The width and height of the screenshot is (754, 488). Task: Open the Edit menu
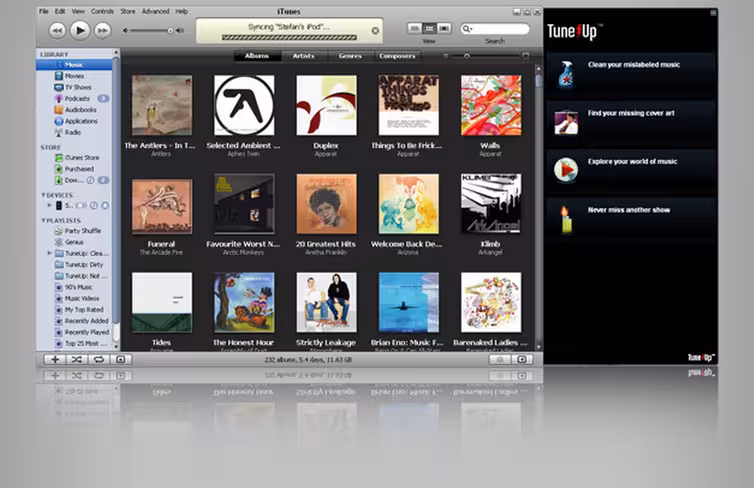60,11
